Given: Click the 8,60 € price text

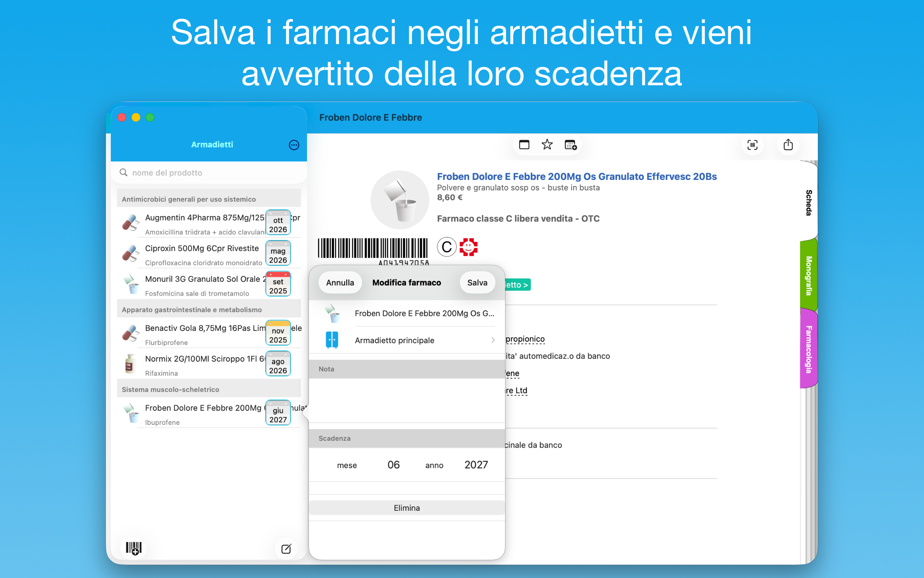Looking at the screenshot, I should pos(449,198).
